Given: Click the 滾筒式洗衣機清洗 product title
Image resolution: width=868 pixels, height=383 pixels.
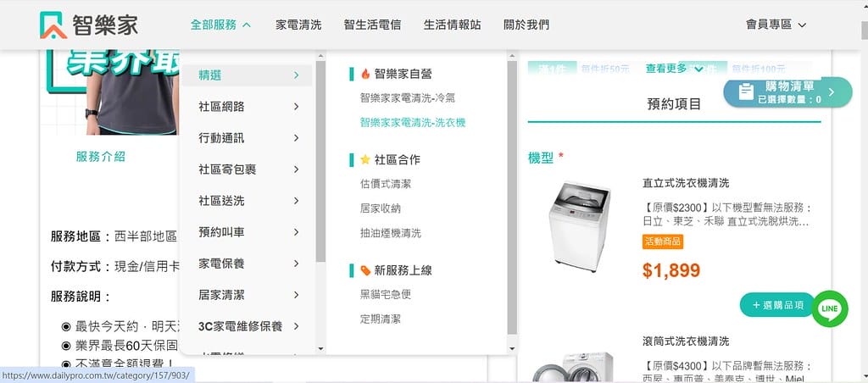Looking at the screenshot, I should (686, 341).
